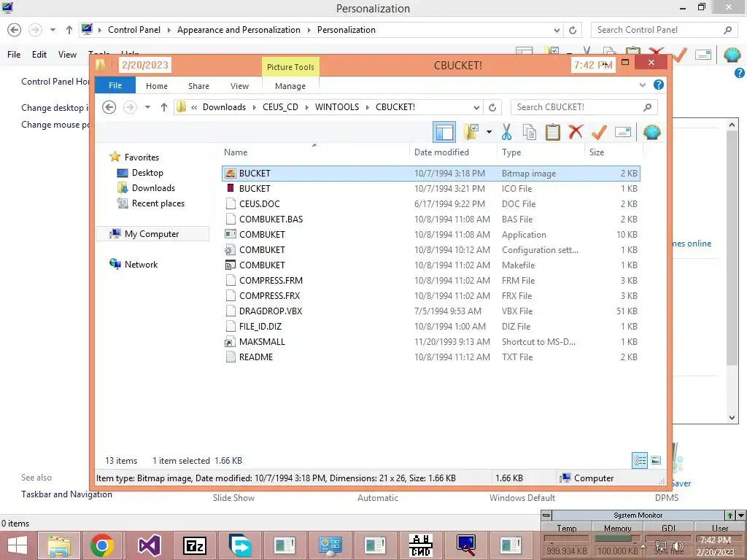Select the COMBUKET Makefile entry
Viewport: 747px width, 560px height.
pyautogui.click(x=430, y=265)
